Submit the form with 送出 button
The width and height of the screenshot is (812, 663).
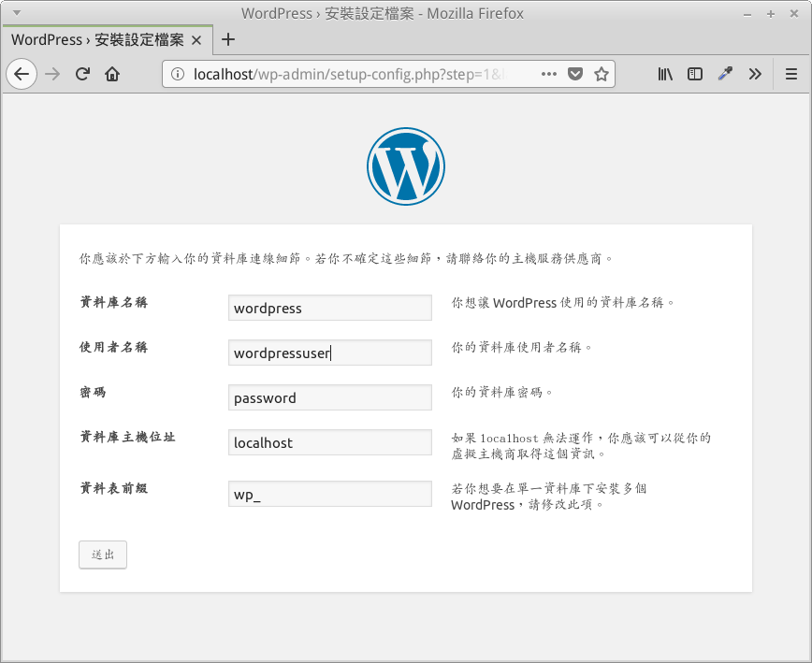(x=103, y=555)
